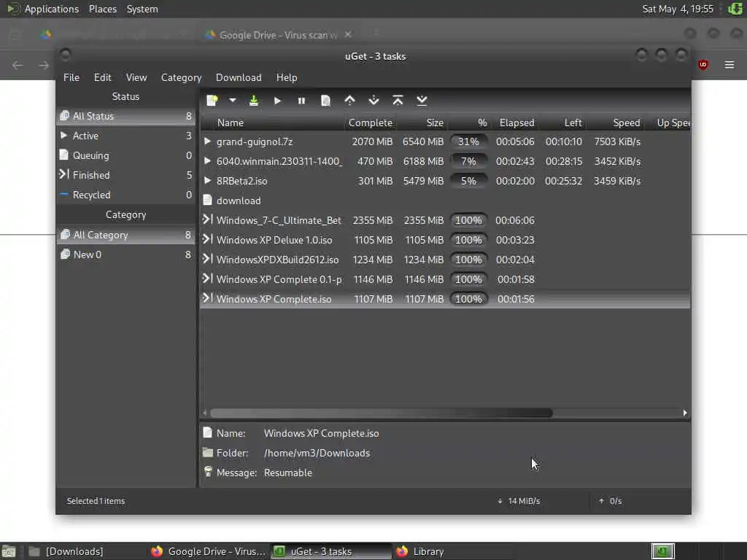Select All Status in the sidebar
747x560 pixels.
(x=125, y=116)
